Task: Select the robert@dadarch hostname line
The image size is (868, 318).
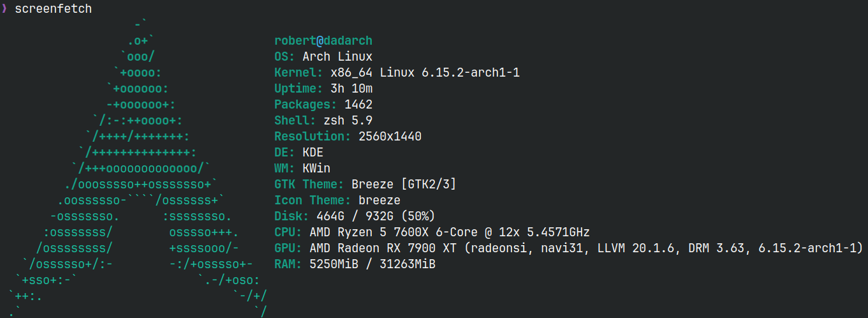Action: pyautogui.click(x=323, y=40)
